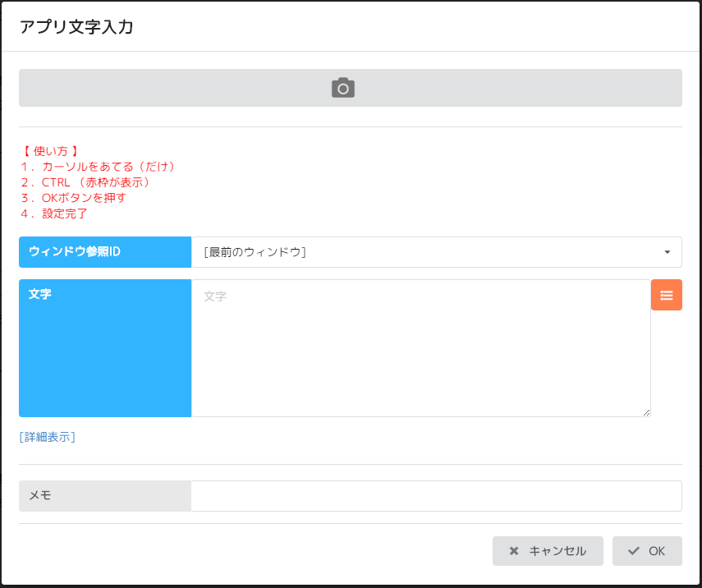Click the blue 文字 label panel
Screen dimensions: 702x588
click(104, 348)
